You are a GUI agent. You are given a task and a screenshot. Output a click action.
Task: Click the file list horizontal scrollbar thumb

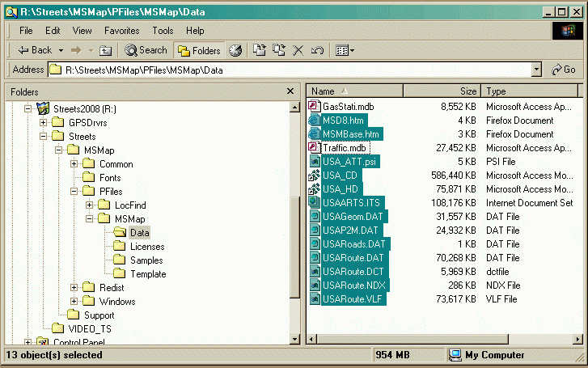coord(412,339)
